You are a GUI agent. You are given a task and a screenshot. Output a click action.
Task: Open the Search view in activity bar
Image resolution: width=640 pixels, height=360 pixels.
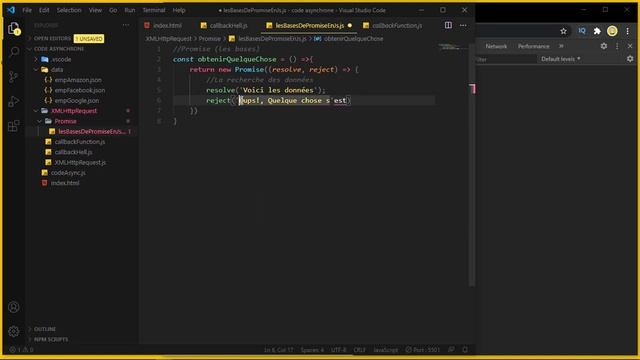coord(14,52)
